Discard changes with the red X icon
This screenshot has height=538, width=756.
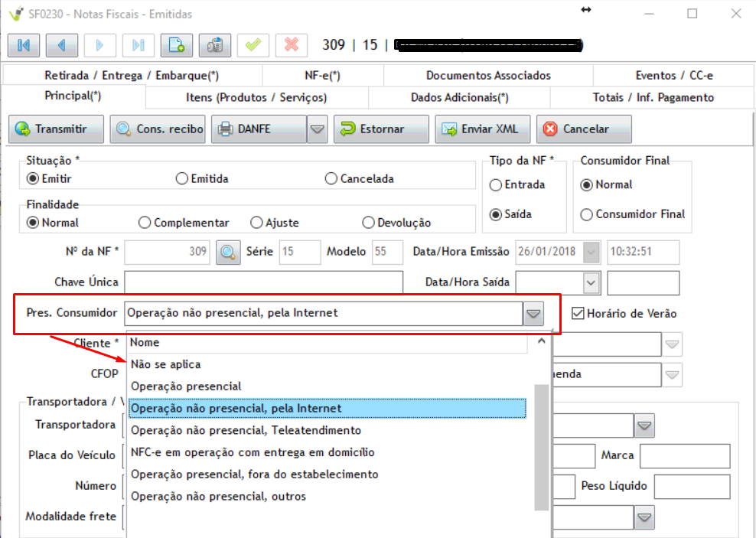point(291,44)
